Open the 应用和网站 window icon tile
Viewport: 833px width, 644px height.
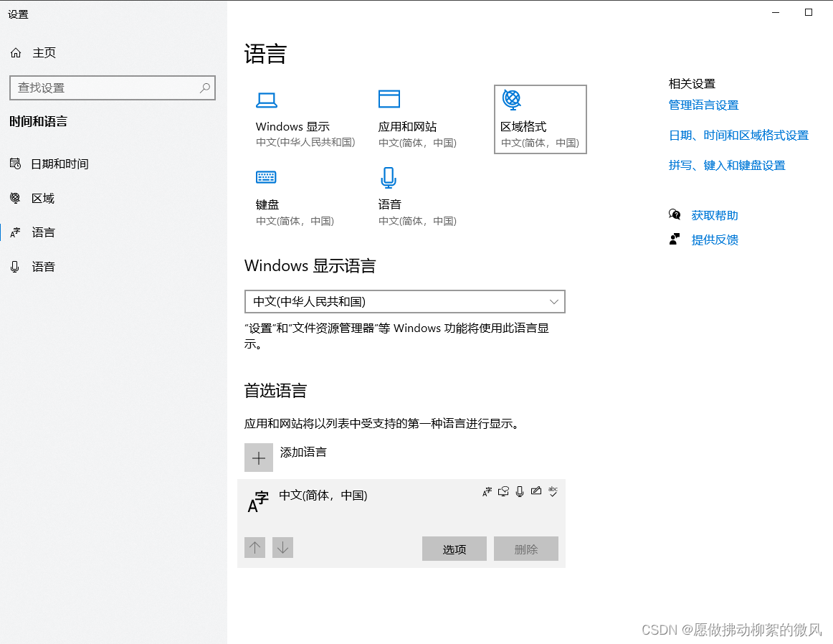[x=389, y=100]
